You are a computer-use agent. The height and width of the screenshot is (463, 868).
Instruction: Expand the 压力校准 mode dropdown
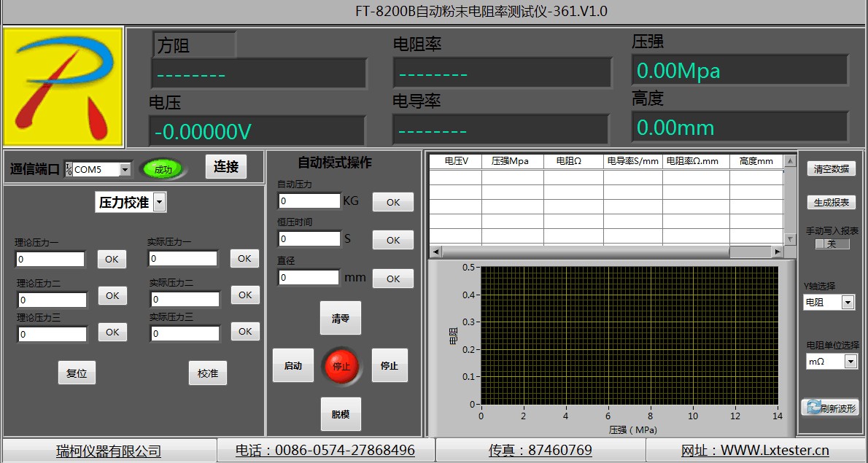point(160,203)
